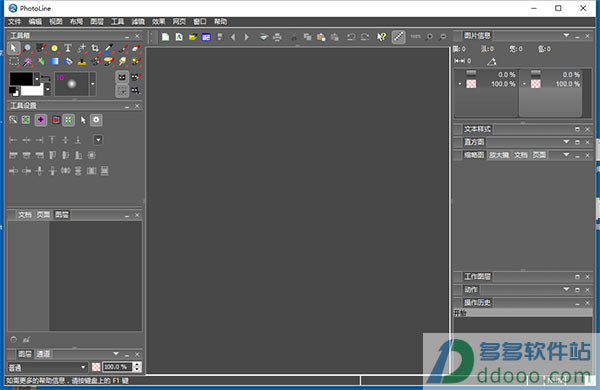Open the blend mode combo box

[x=47, y=367]
